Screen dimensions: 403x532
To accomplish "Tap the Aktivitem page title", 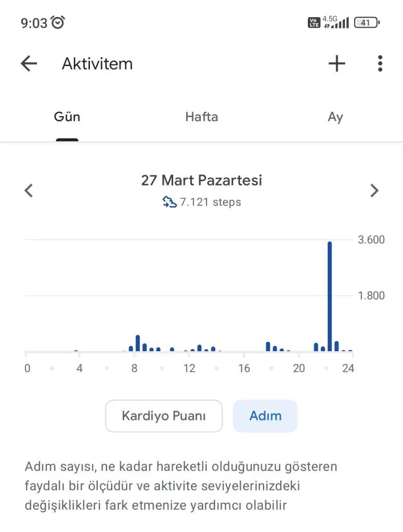I will click(x=97, y=64).
